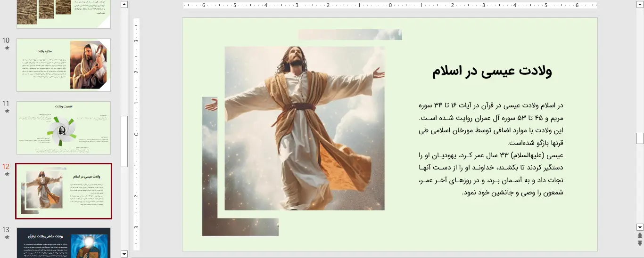Click the animation star under slide 13
Viewport: 644px width, 258px height.
[x=7, y=237]
